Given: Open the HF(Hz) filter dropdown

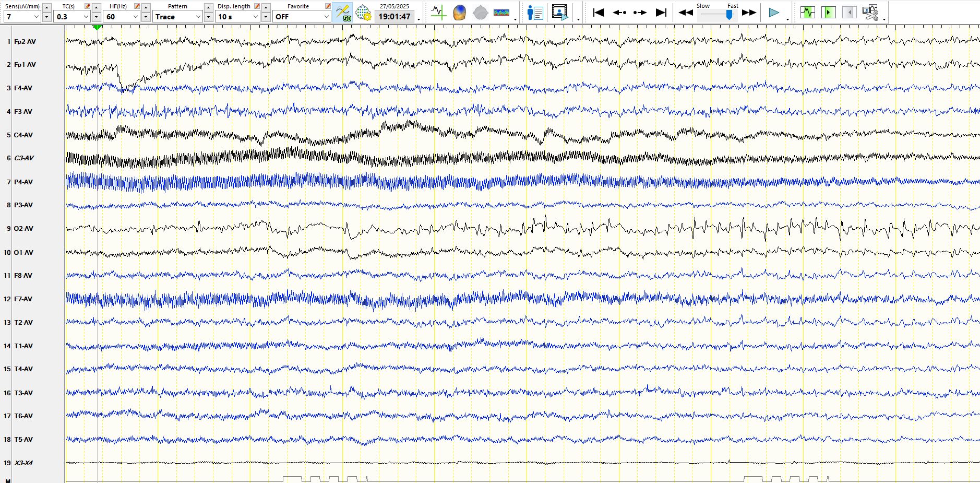Looking at the screenshot, I should 135,17.
